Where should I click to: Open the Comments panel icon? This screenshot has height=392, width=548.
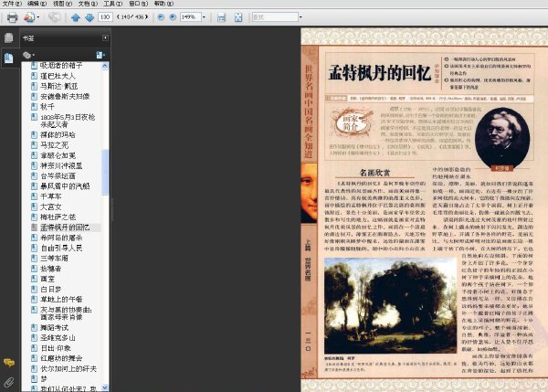(9, 363)
